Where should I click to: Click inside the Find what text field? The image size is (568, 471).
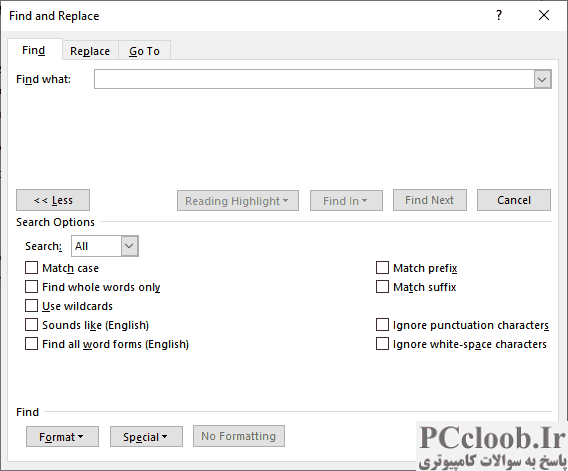314,79
